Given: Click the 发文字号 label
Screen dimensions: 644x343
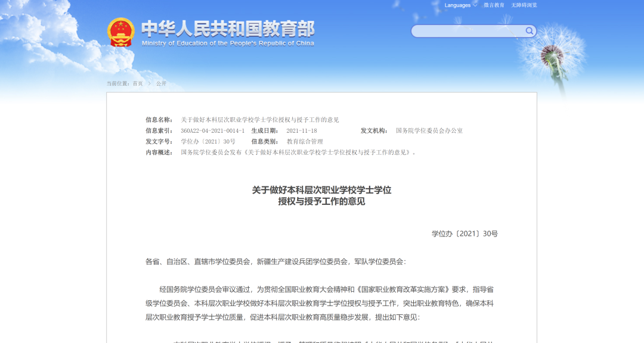Looking at the screenshot, I should 159,142.
